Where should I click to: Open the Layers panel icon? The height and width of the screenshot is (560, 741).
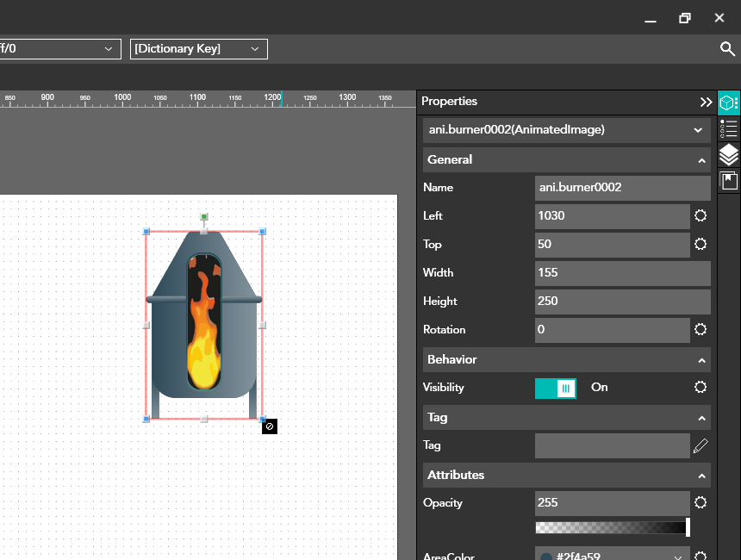[x=729, y=155]
